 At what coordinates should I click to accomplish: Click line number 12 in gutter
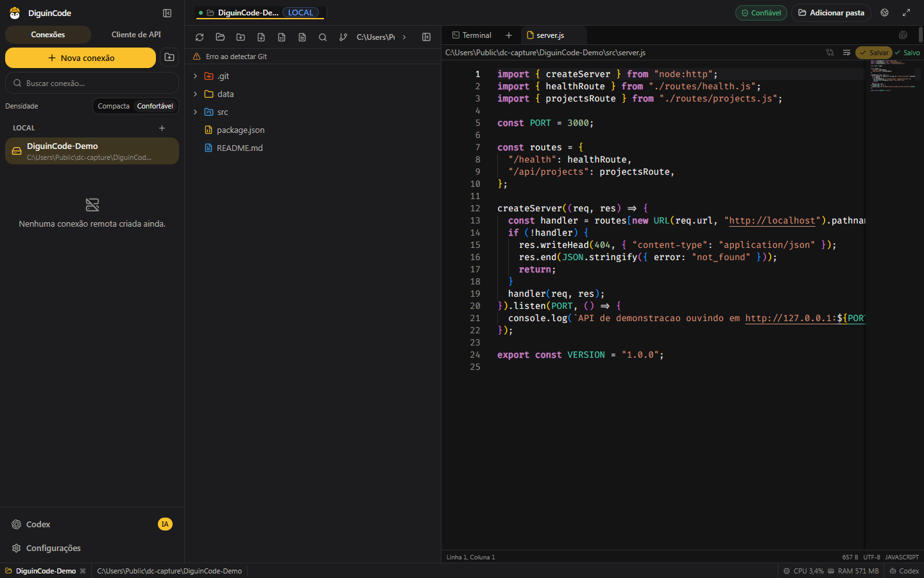475,208
